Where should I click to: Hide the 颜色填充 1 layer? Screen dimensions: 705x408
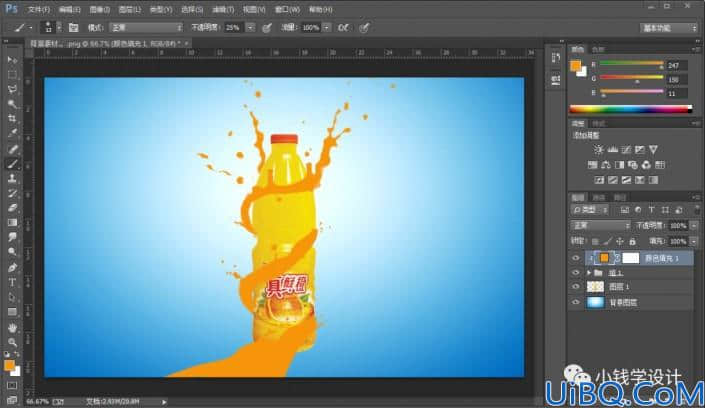[x=576, y=258]
